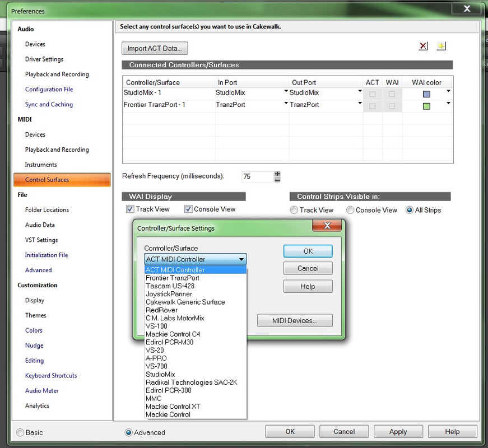Click Cancel in Controller/Surface Settings dialog
488x448 pixels.
308,268
